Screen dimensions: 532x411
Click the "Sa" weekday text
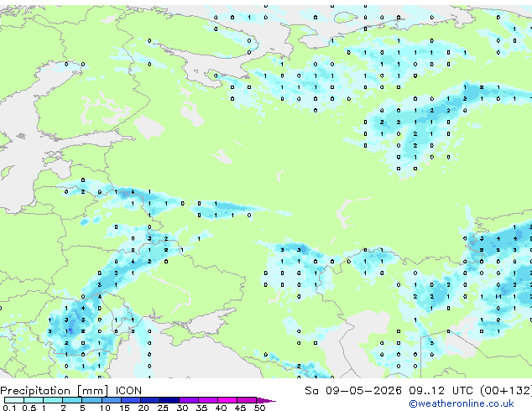[312, 391]
